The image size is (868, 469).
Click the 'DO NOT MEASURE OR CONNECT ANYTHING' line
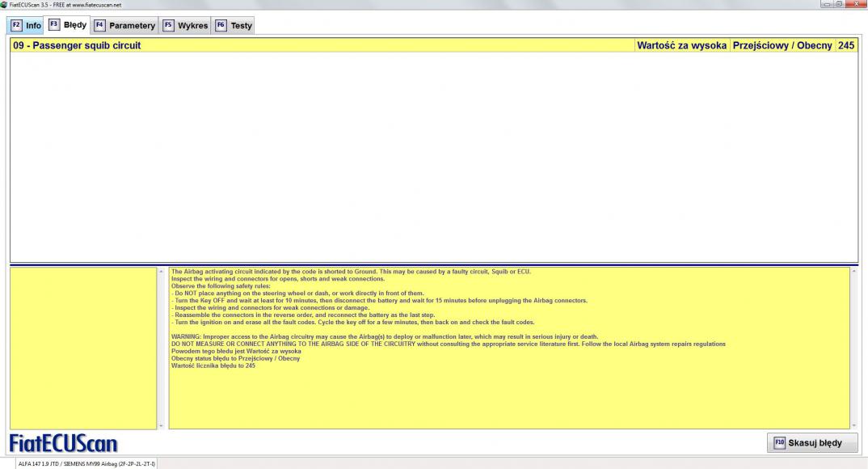(x=448, y=344)
